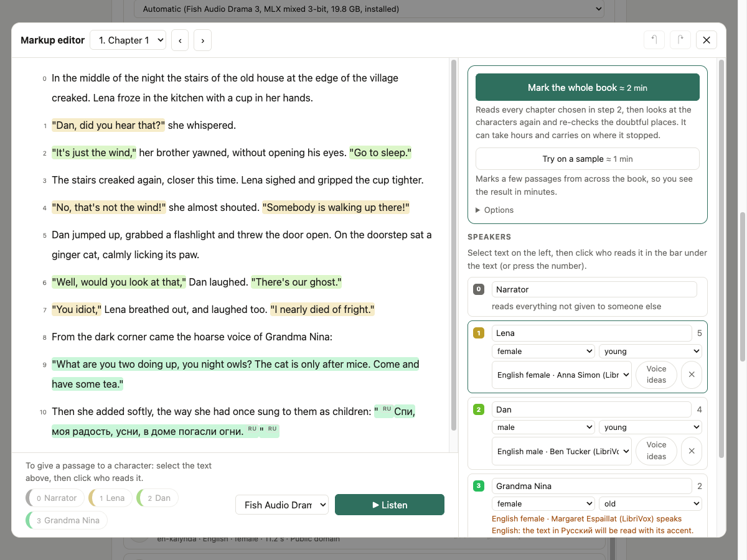Screen dimensions: 747x560
Task: Click Lena number 1 badge
Action: tap(479, 333)
